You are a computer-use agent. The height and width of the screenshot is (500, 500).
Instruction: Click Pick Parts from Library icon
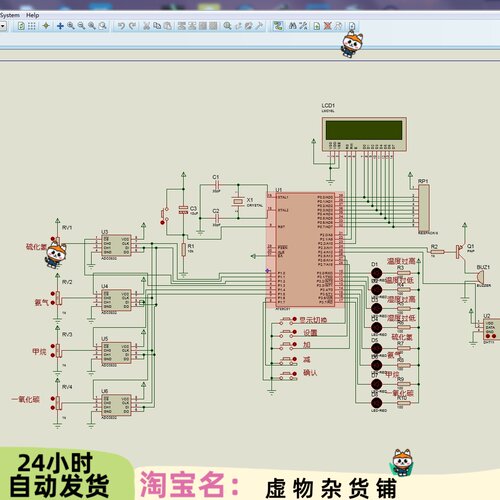point(227,26)
